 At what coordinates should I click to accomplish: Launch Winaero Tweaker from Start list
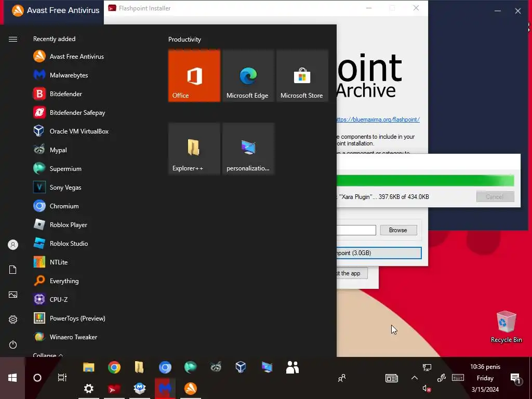tap(66, 337)
